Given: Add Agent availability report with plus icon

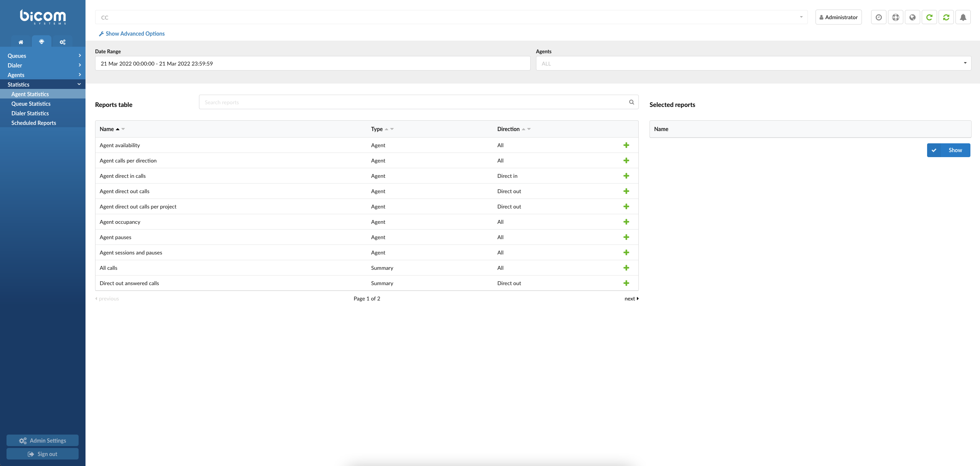Looking at the screenshot, I should pos(626,145).
